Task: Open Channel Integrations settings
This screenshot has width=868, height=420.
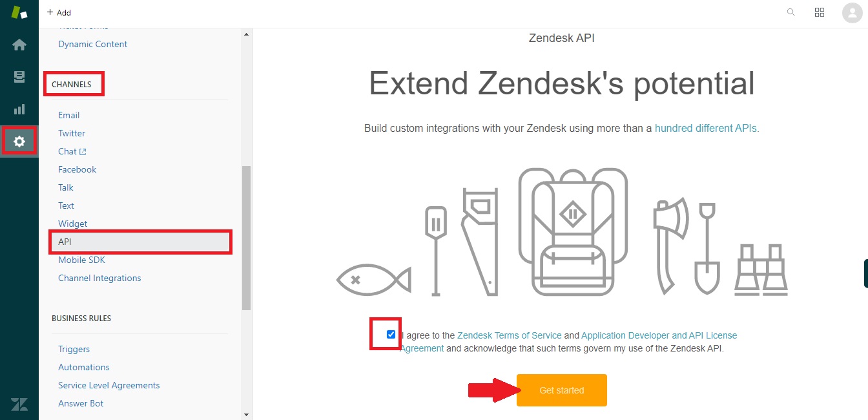Action: click(x=99, y=278)
